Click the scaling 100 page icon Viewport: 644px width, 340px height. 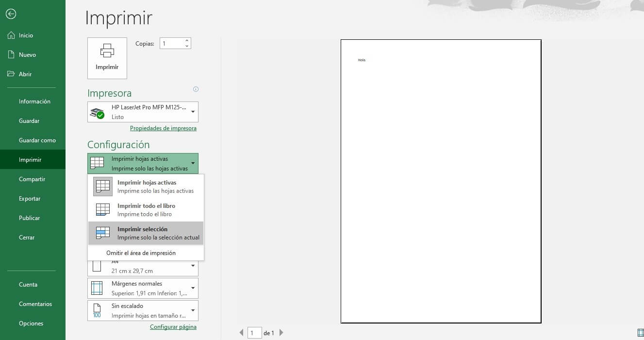[x=97, y=311]
